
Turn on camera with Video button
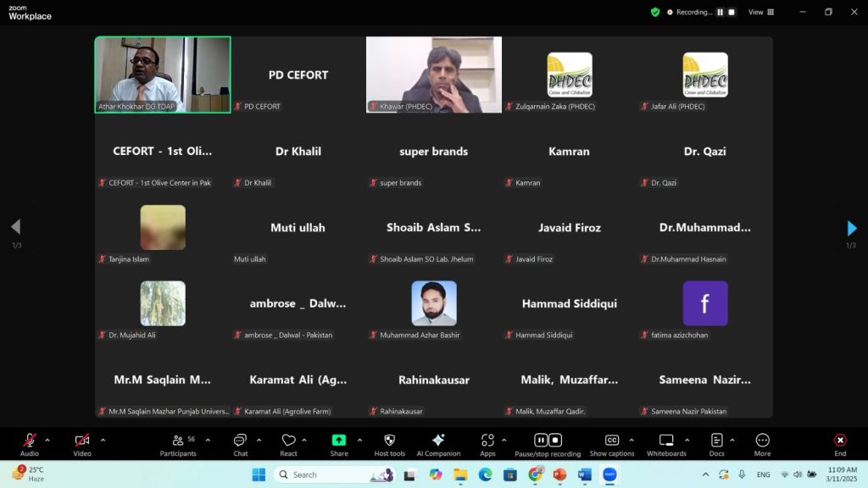tap(82, 441)
